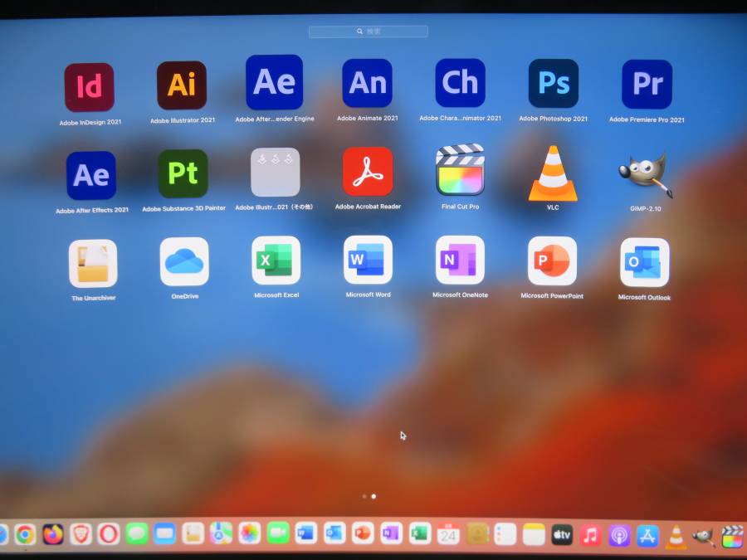Image resolution: width=747 pixels, height=560 pixels.
Task: Open Notes in the Dock
Action: (x=534, y=535)
